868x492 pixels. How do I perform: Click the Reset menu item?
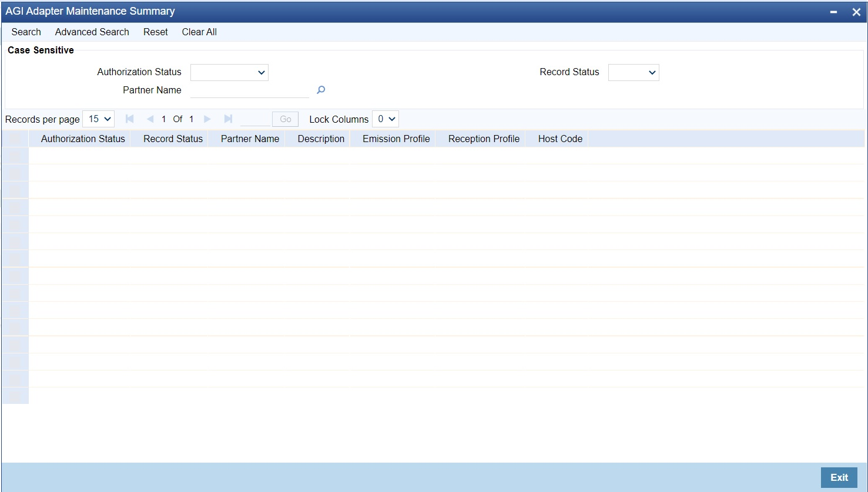point(156,32)
